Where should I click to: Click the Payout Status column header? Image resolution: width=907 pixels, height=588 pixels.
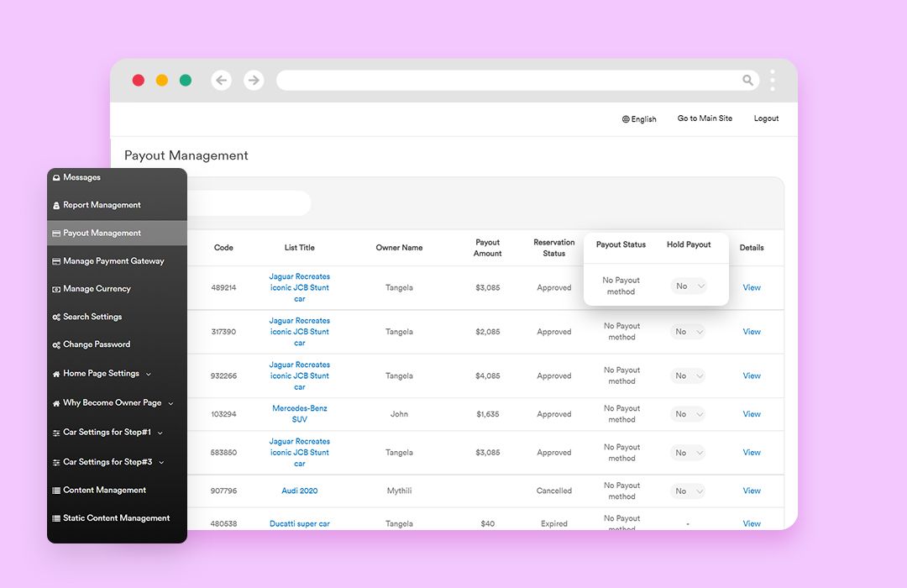click(621, 244)
